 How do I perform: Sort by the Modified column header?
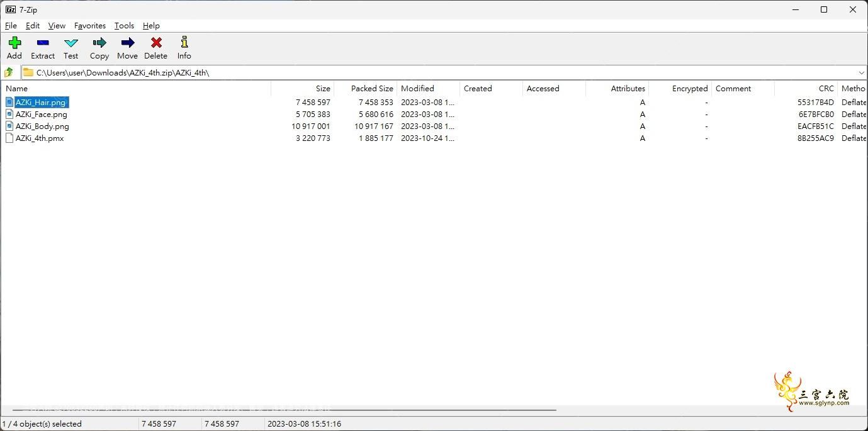coord(428,89)
